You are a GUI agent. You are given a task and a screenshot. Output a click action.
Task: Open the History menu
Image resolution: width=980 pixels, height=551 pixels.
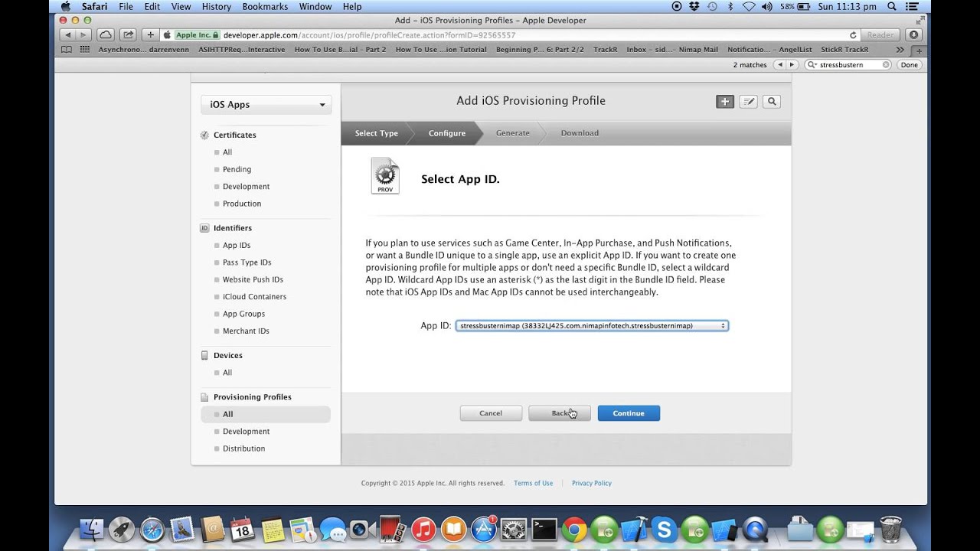click(x=217, y=7)
